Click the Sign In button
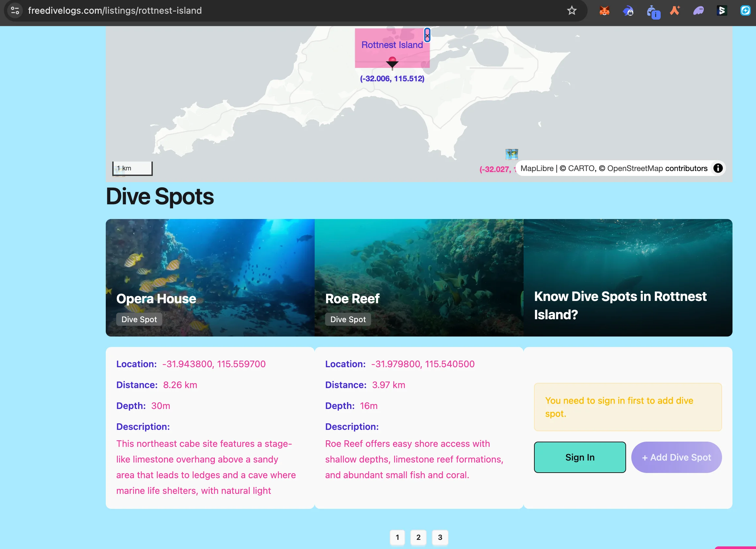 (580, 457)
